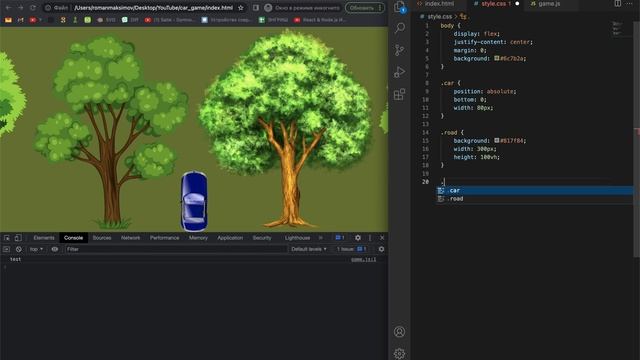Click the incognito profile icon
Viewport: 640px width, 360px height.
coord(268,8)
